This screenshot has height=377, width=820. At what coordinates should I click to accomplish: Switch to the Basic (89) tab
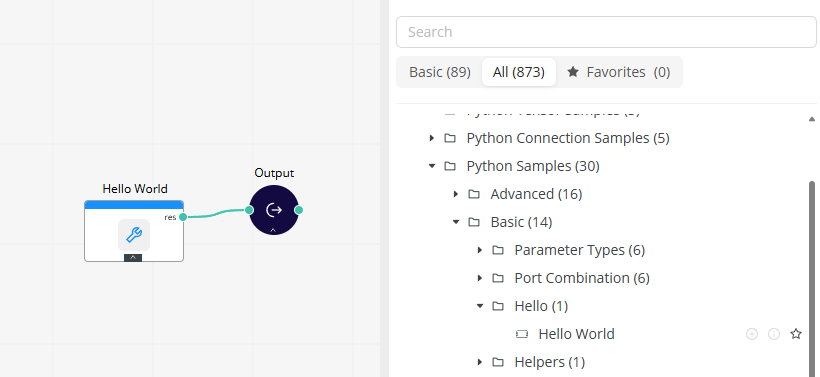click(x=440, y=72)
